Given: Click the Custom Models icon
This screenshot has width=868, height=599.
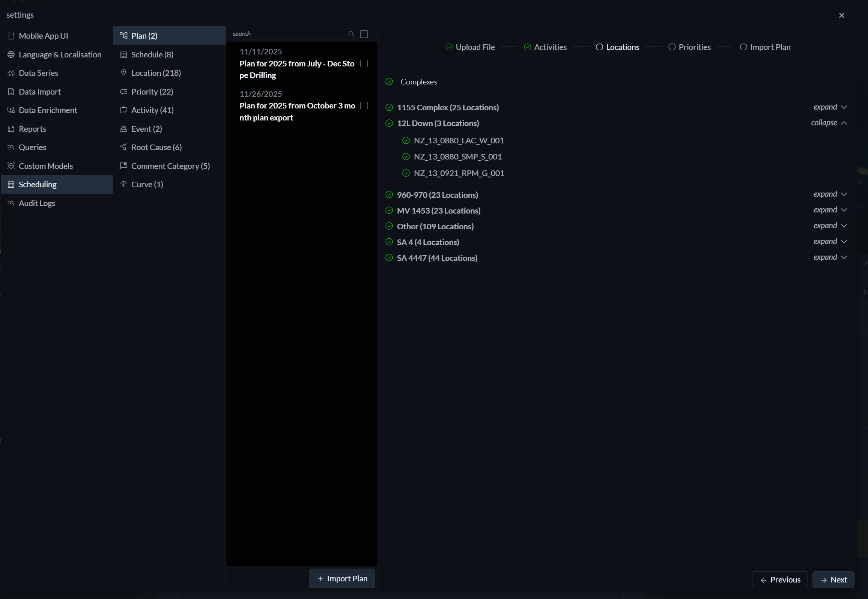Looking at the screenshot, I should pos(11,166).
